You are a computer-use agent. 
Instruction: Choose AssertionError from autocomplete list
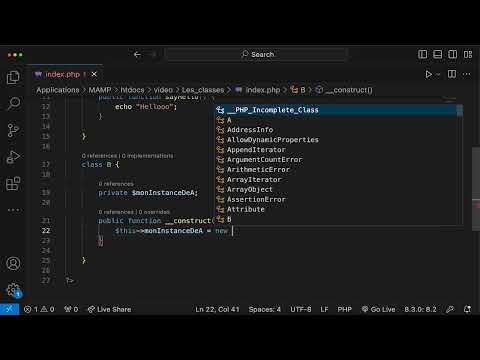(x=336, y=200)
